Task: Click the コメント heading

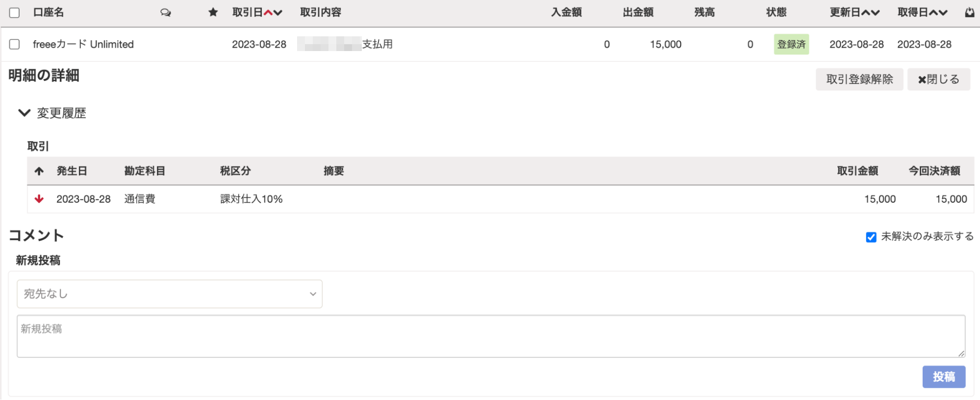Action: tap(37, 236)
